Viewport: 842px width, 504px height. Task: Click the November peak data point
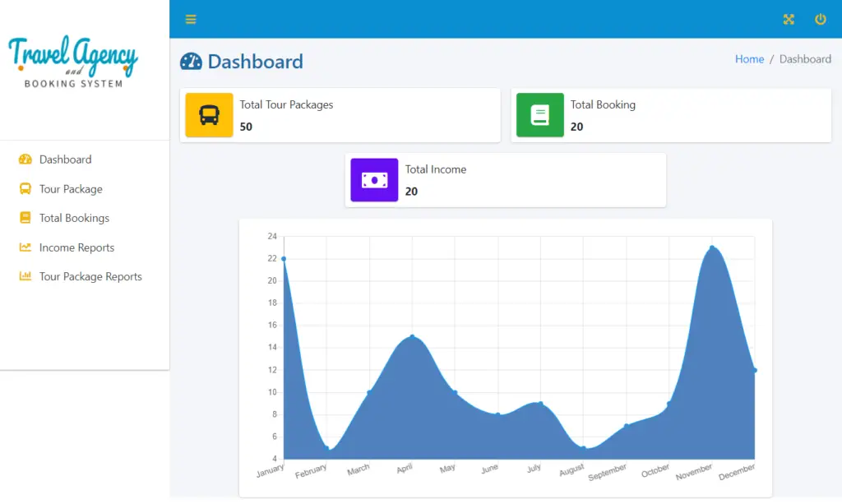(712, 247)
